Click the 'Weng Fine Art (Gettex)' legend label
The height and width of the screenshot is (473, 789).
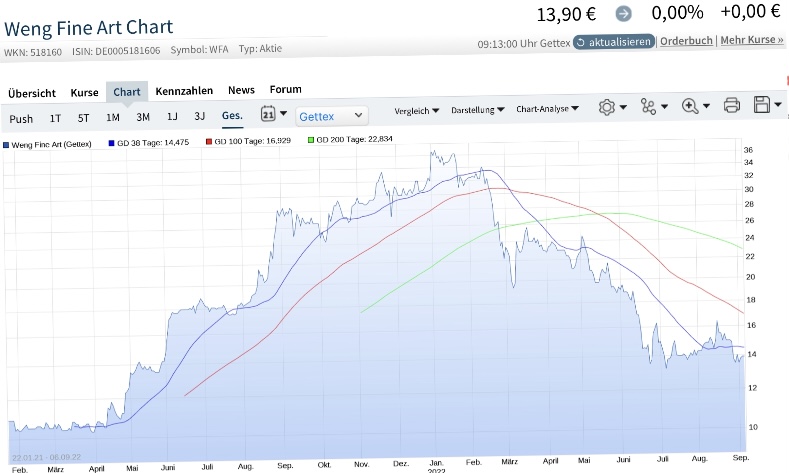click(51, 144)
